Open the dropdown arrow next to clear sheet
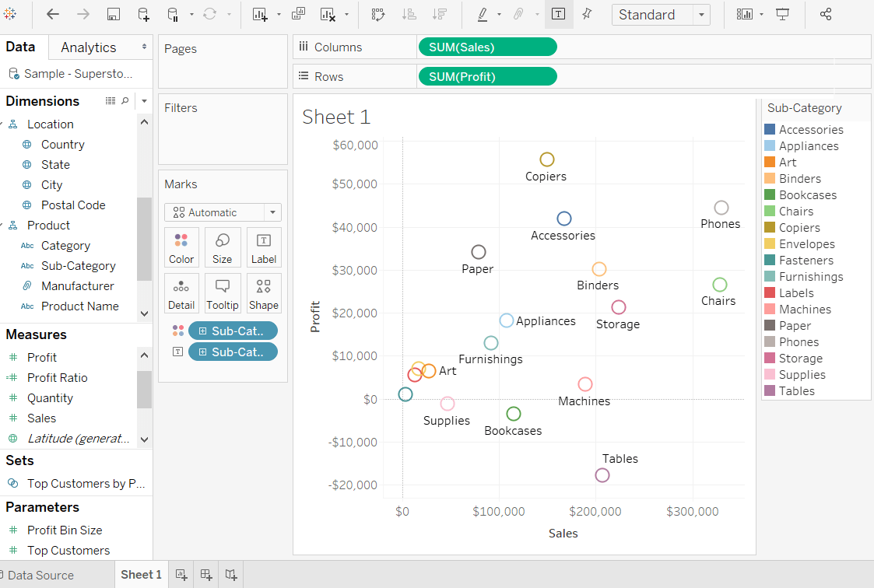This screenshot has height=588, width=874. coord(346,15)
